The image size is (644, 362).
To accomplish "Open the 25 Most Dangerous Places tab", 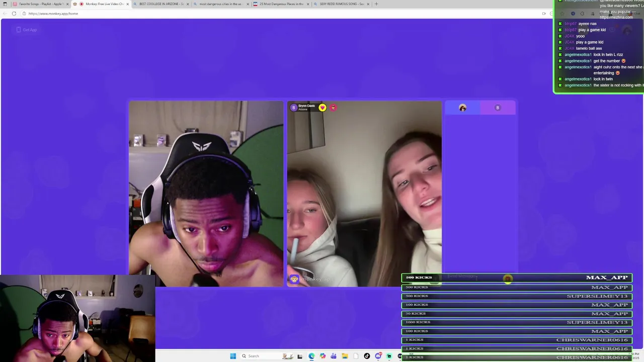I will tap(281, 4).
